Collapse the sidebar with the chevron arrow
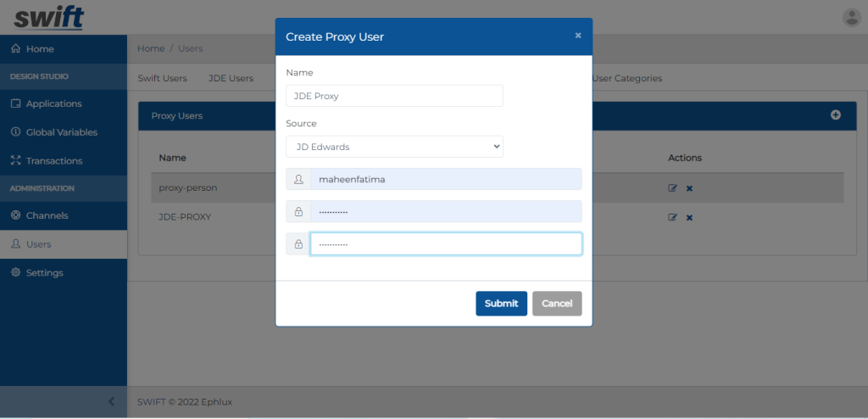 tap(111, 402)
